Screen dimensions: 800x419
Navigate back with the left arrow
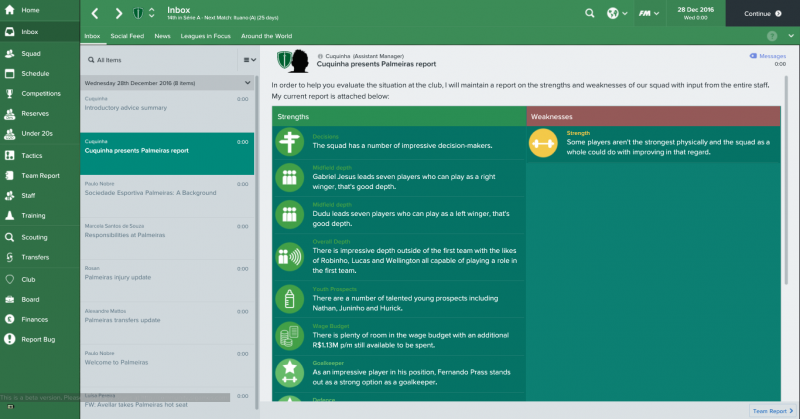[95, 13]
